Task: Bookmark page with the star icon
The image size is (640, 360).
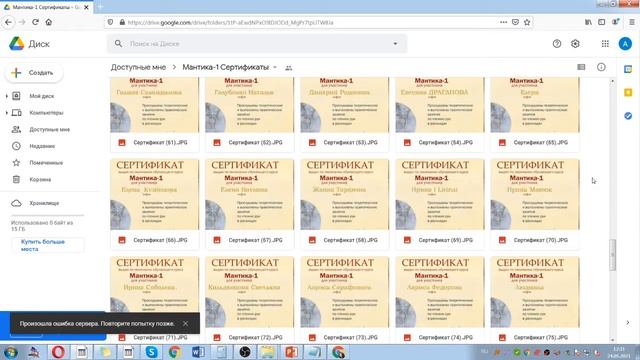Action: coord(527,22)
